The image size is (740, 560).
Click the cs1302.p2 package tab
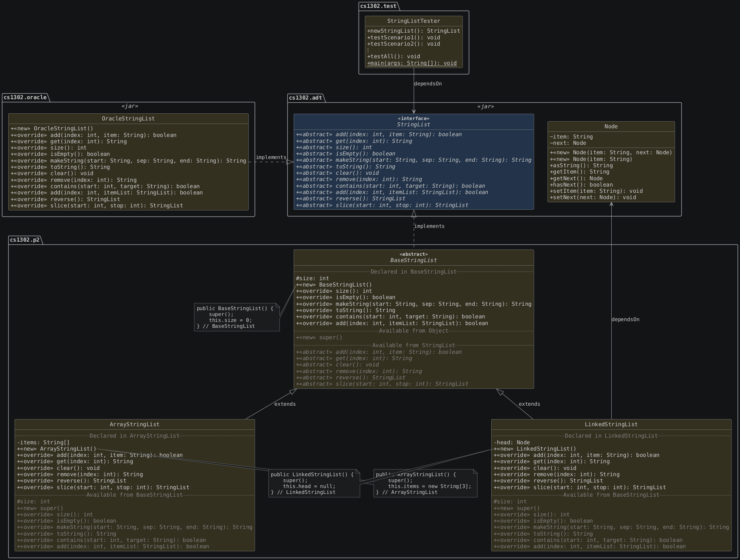pyautogui.click(x=25, y=240)
